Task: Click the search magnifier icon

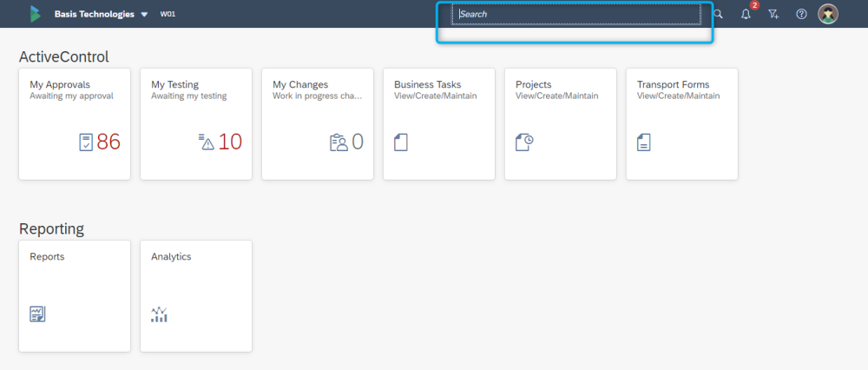Action: pyautogui.click(x=718, y=14)
